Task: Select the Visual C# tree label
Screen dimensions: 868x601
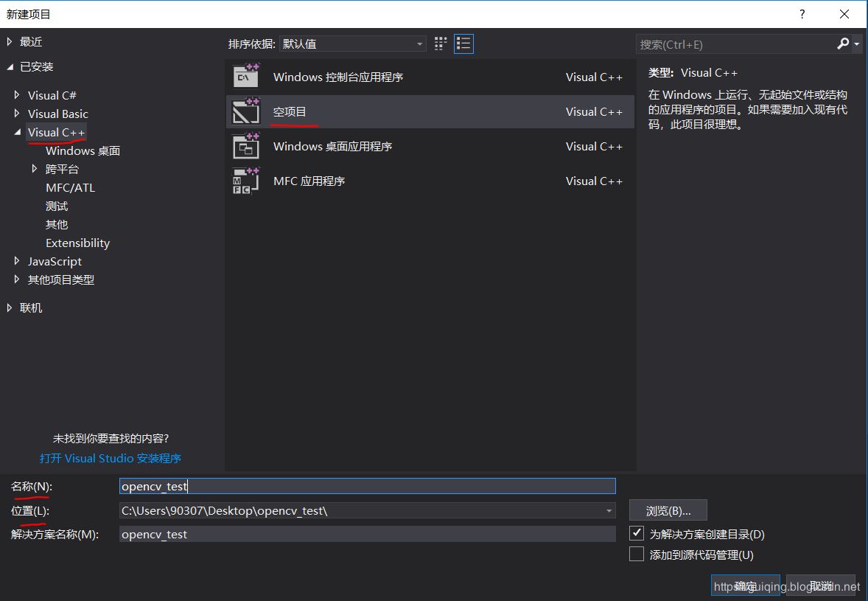Action: pyautogui.click(x=52, y=95)
